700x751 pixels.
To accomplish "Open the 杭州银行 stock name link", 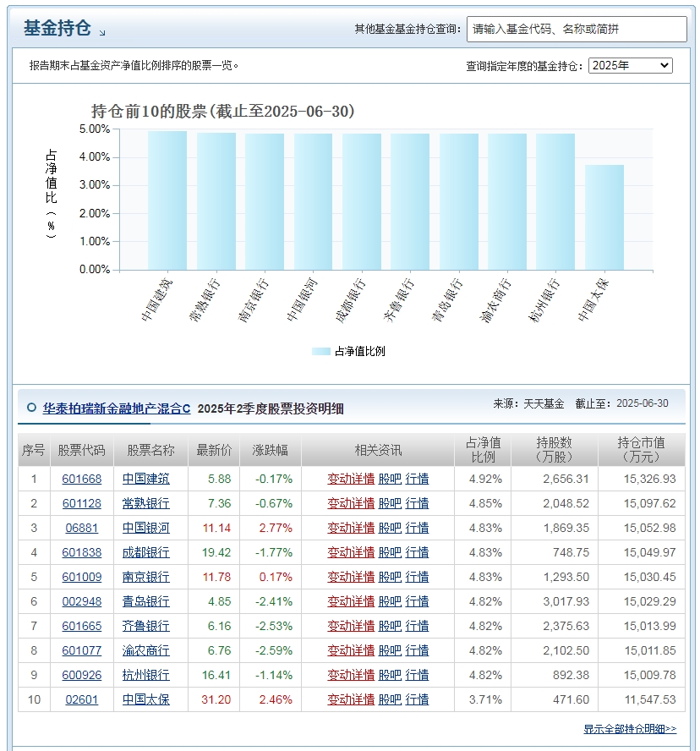I will click(x=146, y=675).
